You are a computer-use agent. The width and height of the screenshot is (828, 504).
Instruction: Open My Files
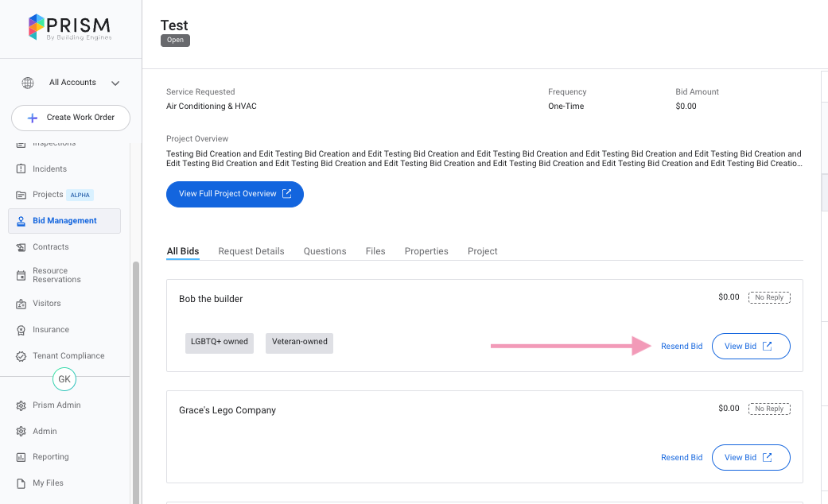48,483
